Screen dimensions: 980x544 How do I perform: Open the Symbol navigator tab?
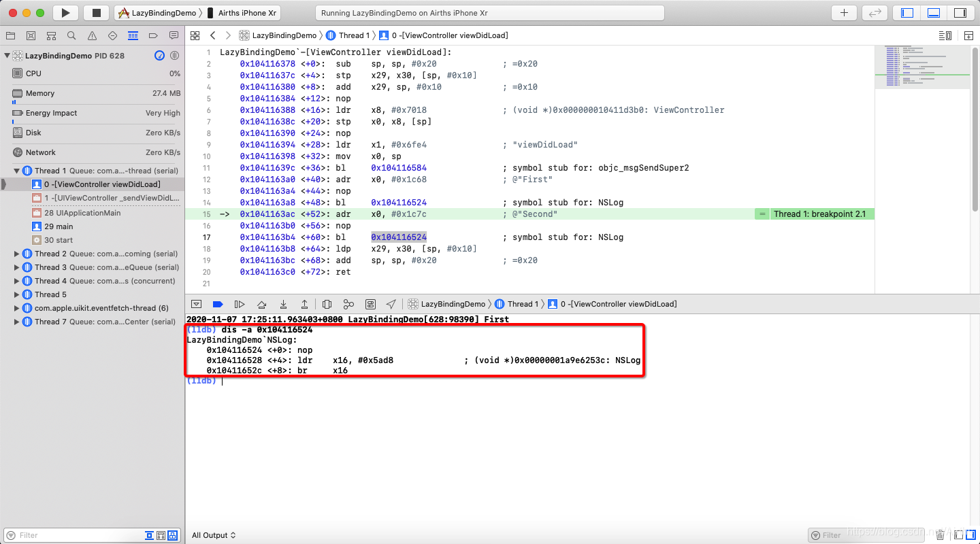point(51,35)
